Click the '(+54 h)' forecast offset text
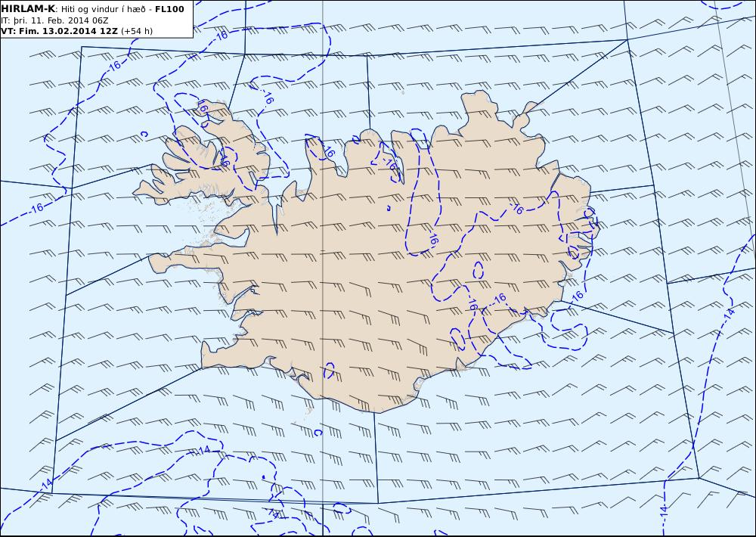 click(136, 31)
